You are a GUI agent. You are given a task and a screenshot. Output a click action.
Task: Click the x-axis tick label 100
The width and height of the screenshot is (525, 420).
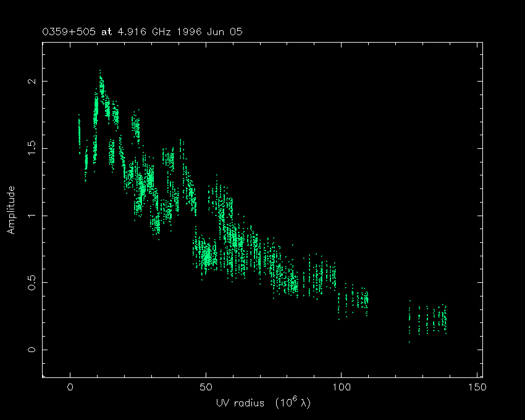click(x=342, y=387)
